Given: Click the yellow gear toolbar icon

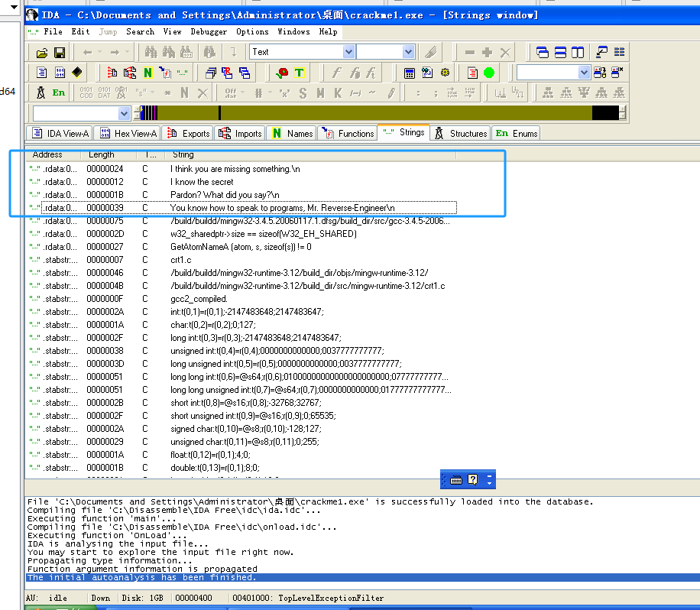Looking at the screenshot, I should pos(445,73).
